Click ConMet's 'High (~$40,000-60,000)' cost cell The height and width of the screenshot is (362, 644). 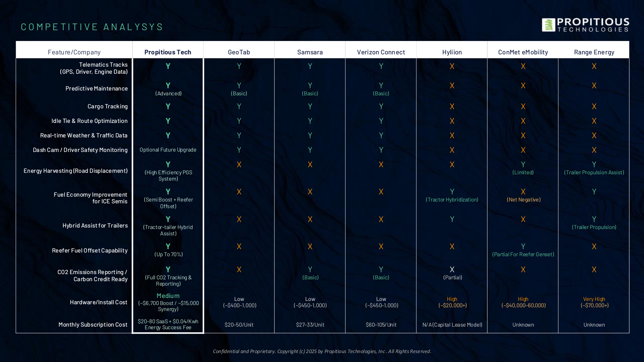[523, 302]
